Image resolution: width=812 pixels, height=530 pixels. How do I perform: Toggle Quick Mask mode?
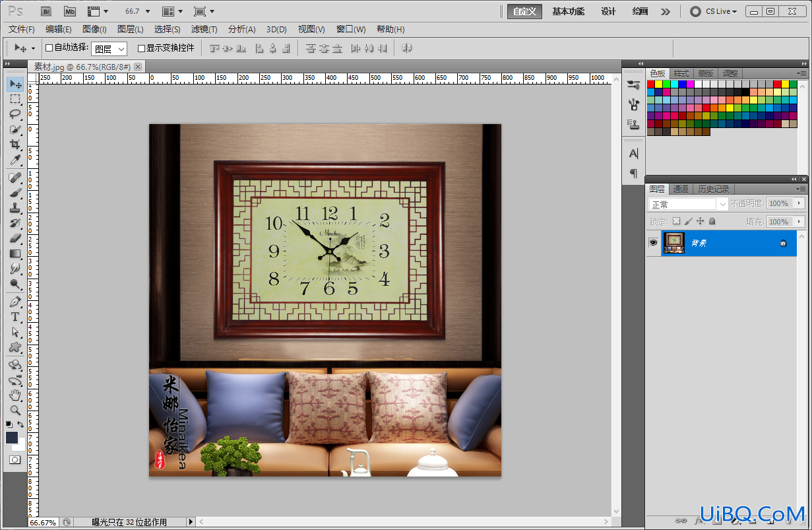15,459
